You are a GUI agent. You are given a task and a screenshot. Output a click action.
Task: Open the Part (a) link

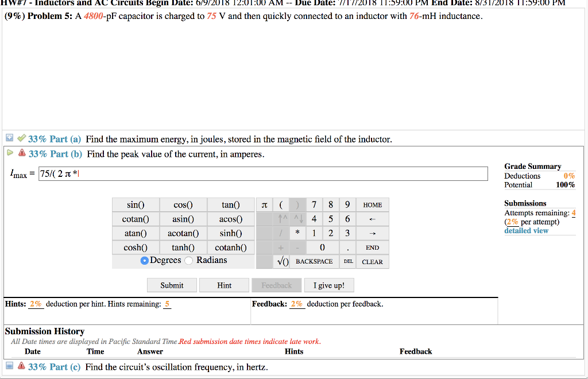55,139
